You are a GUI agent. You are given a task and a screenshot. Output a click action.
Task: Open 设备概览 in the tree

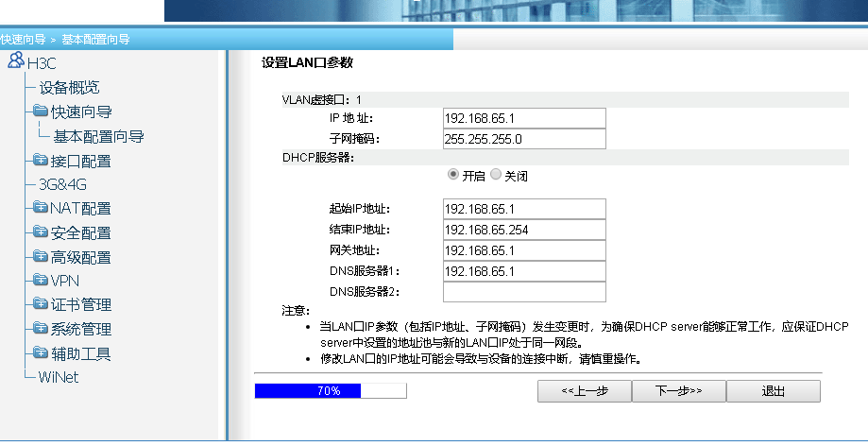69,88
